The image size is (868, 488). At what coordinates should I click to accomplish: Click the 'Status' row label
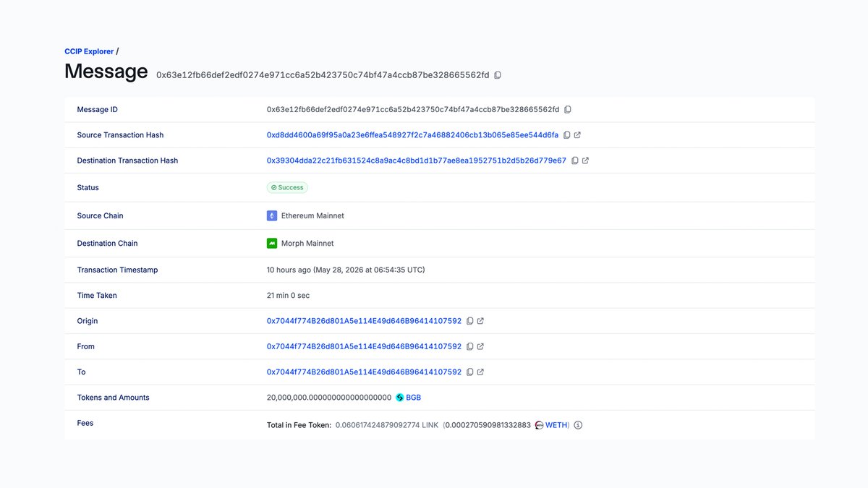(x=88, y=187)
